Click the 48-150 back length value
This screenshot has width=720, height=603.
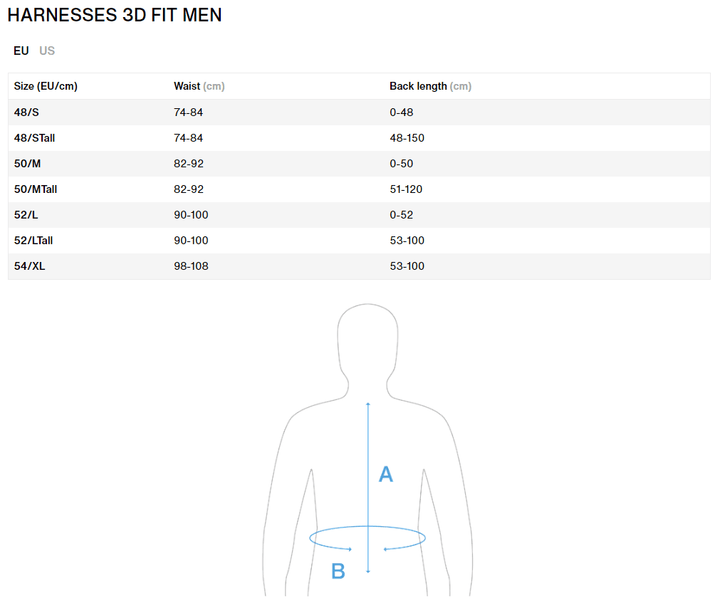point(407,138)
